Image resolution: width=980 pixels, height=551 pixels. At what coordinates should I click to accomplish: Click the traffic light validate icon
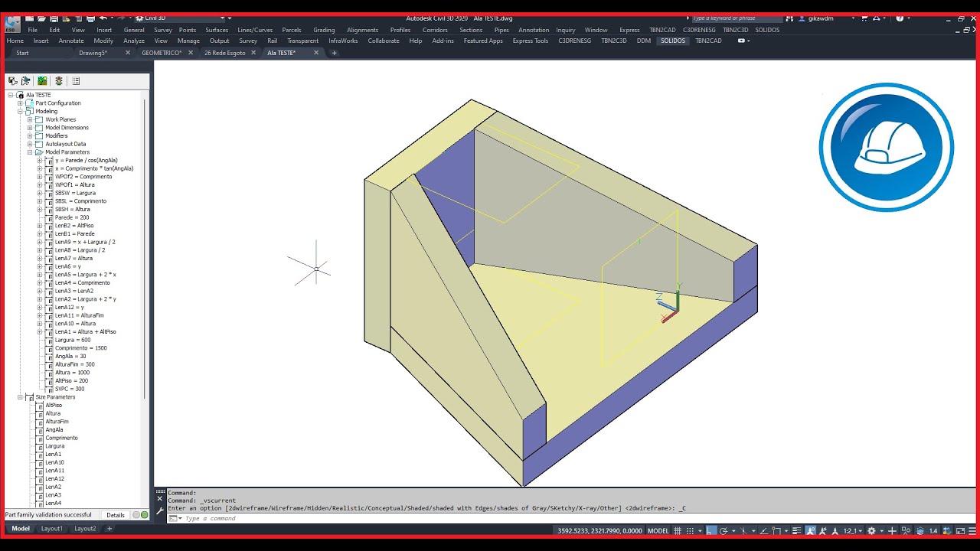click(58, 80)
